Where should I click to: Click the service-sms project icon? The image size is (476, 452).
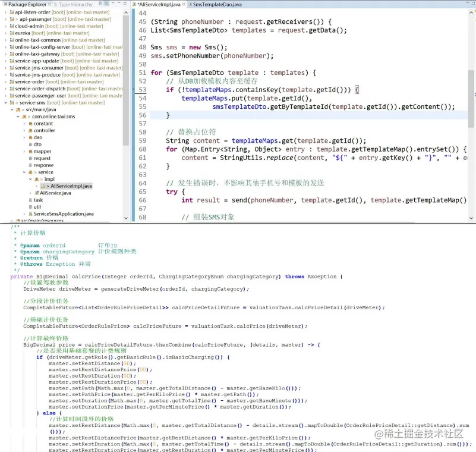[12, 103]
